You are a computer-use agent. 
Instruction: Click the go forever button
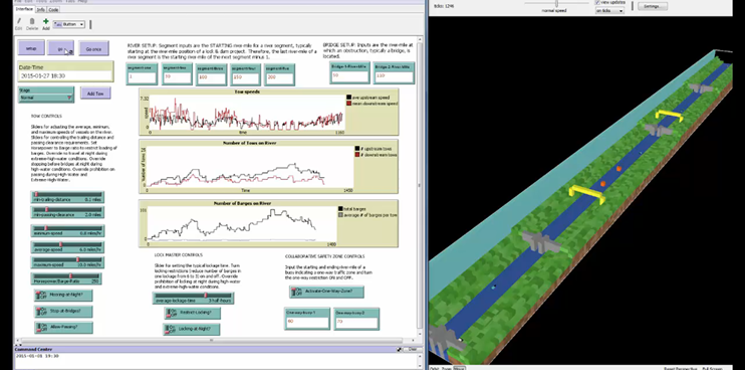(61, 48)
